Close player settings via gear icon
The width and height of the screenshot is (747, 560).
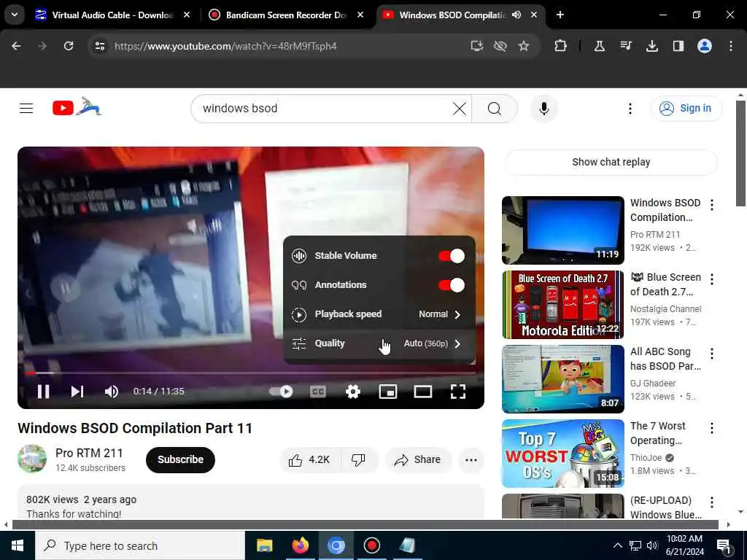point(353,392)
